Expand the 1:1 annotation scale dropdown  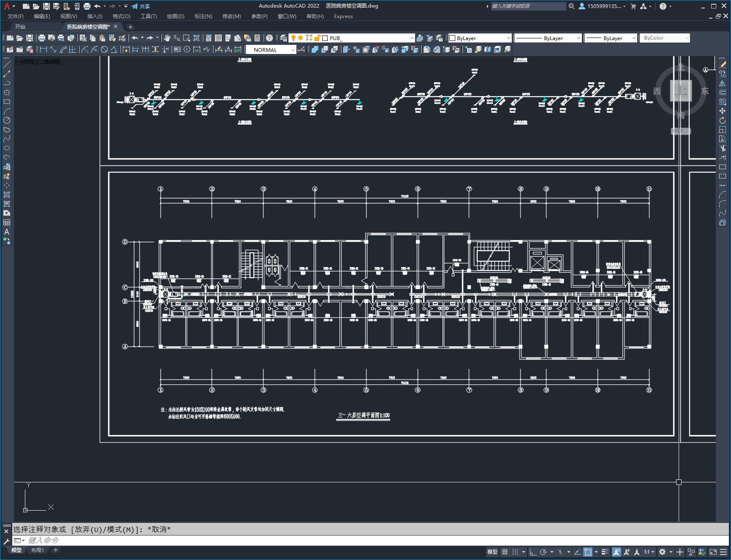coord(649,552)
